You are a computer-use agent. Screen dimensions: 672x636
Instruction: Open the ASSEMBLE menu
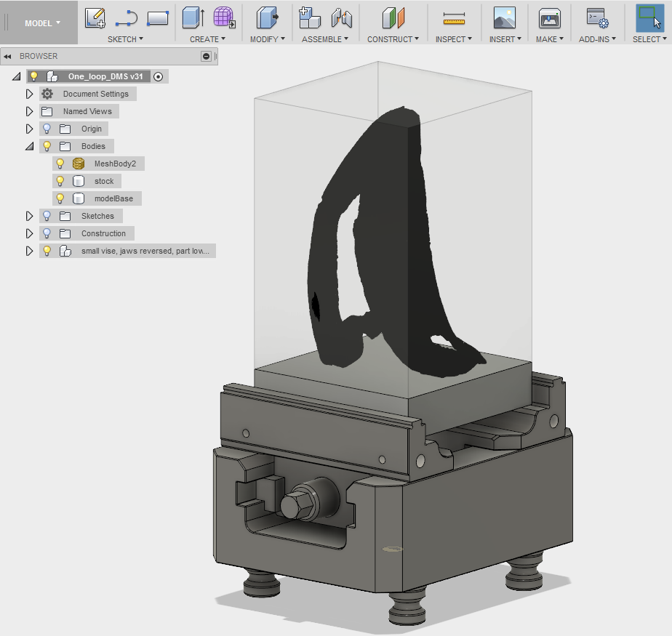pos(325,39)
